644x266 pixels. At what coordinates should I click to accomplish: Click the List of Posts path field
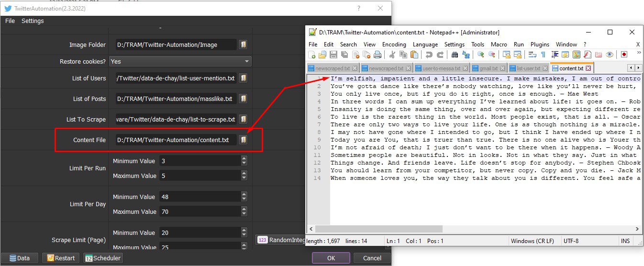click(176, 99)
